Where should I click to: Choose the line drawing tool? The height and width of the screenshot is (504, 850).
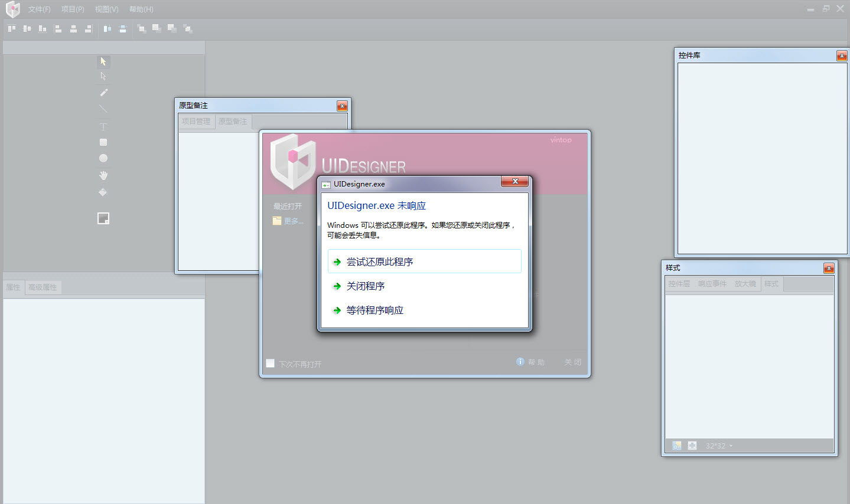pos(103,109)
